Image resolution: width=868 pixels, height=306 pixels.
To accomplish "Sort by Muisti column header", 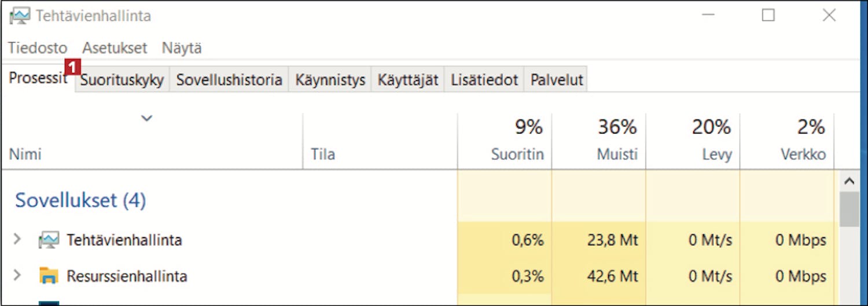I will point(599,141).
